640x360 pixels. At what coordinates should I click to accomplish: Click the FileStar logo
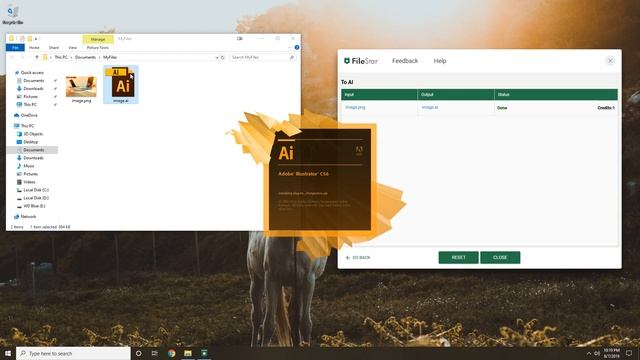click(x=361, y=61)
